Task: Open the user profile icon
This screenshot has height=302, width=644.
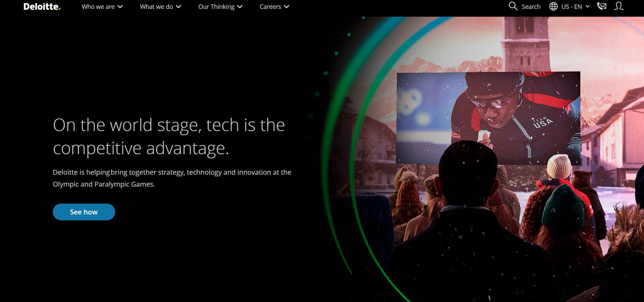Action: coord(618,6)
